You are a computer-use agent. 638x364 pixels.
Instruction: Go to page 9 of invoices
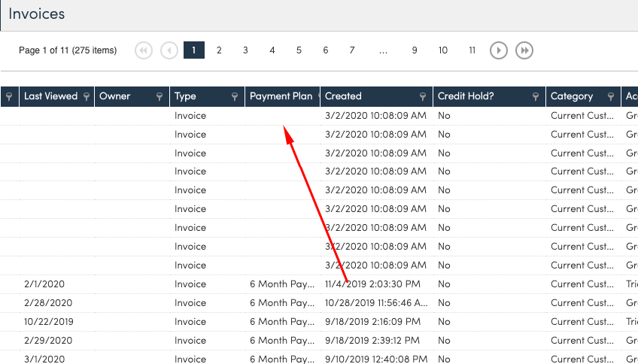[415, 50]
